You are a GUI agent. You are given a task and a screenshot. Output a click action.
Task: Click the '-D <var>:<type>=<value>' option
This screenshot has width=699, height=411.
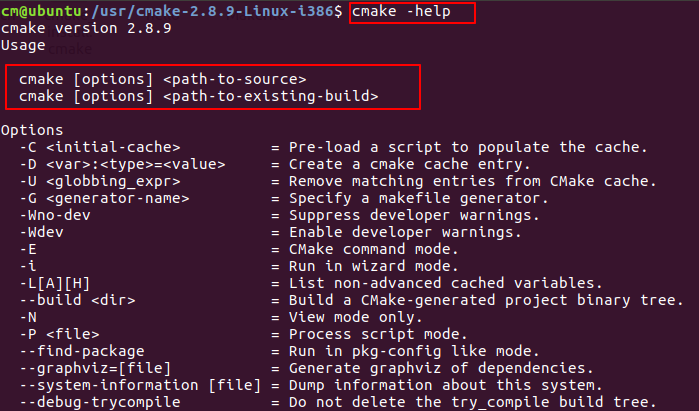click(x=123, y=164)
